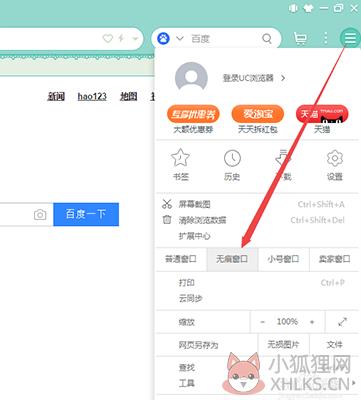Save page as 无损图片 lossless image
This screenshot has height=400, width=361.
283,344
